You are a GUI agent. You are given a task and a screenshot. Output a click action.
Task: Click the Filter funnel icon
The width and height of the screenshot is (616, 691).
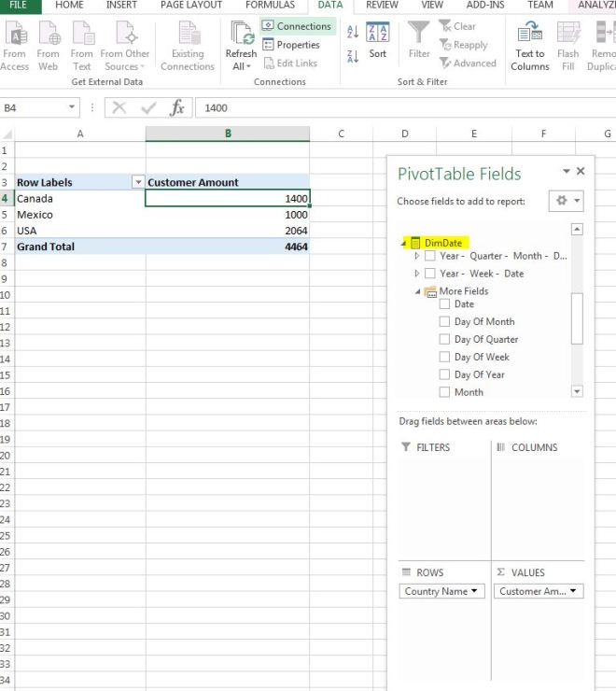pyautogui.click(x=419, y=34)
